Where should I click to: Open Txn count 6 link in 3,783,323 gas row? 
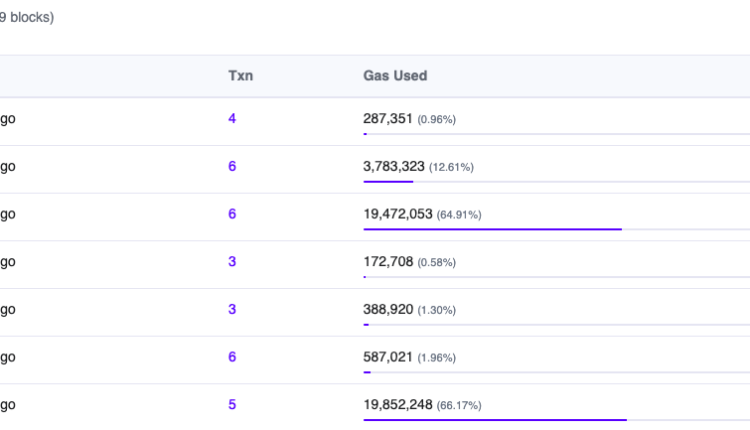pyautogui.click(x=232, y=166)
